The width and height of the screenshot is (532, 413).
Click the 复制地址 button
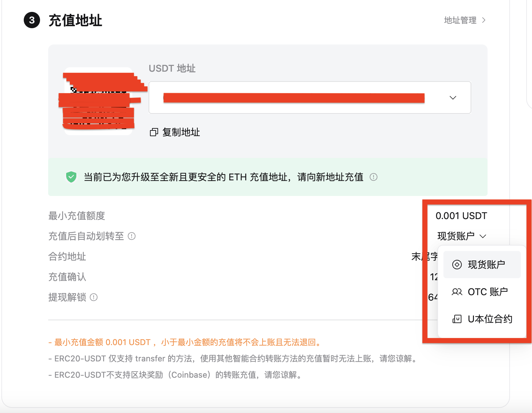(x=175, y=132)
